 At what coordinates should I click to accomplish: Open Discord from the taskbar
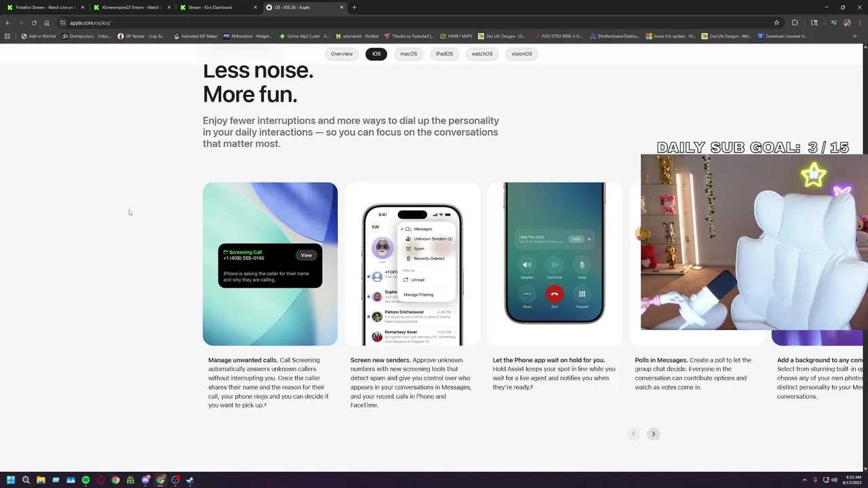(x=145, y=480)
